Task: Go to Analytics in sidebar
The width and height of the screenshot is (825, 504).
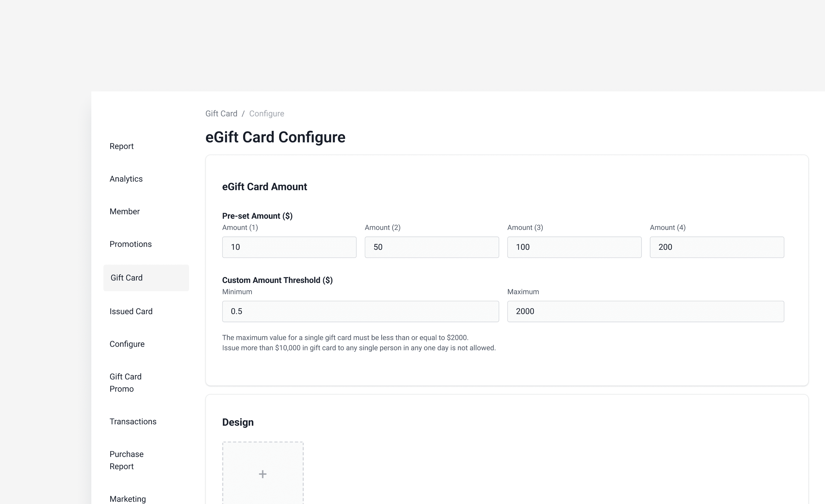Action: 126,179
